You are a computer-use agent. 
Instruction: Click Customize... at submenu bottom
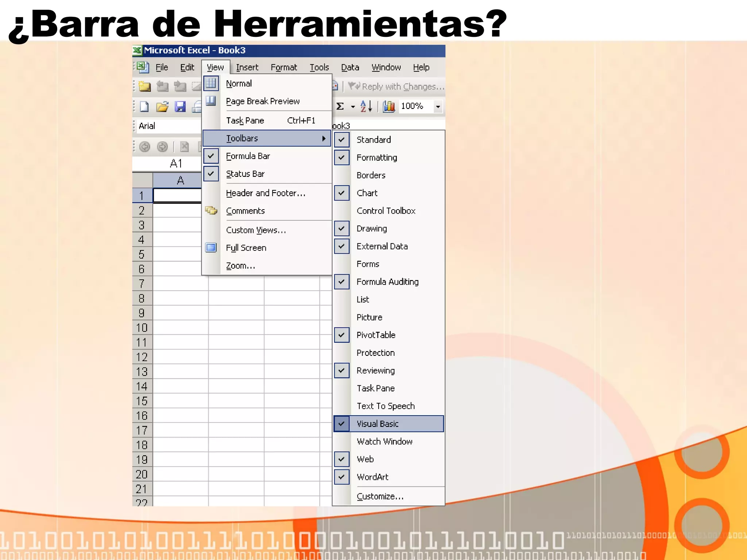(389, 497)
